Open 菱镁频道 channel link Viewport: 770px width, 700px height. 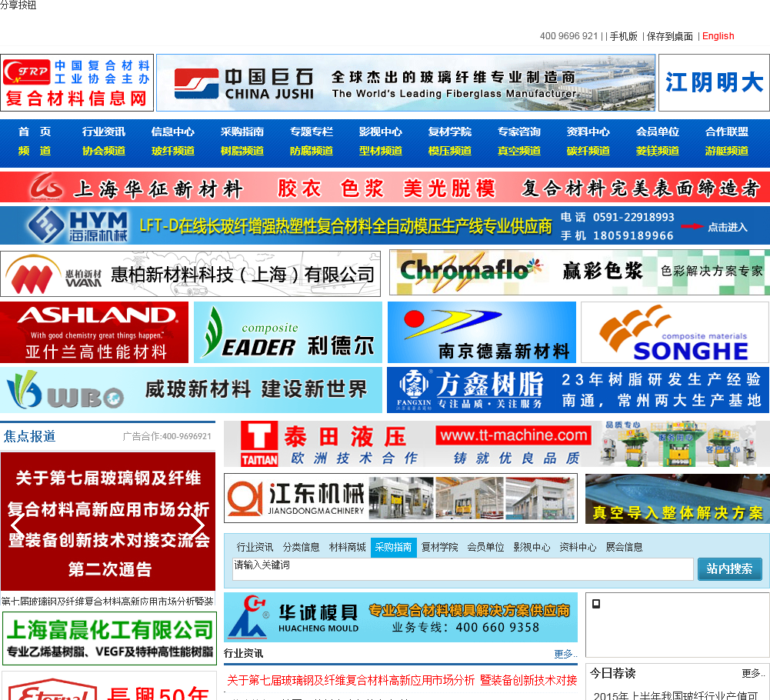(x=658, y=151)
